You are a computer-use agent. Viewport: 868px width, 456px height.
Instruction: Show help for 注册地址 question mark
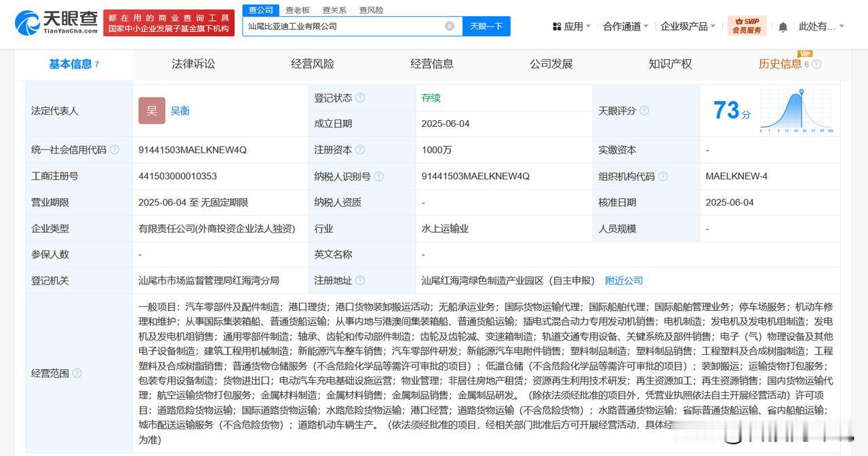tap(360, 280)
